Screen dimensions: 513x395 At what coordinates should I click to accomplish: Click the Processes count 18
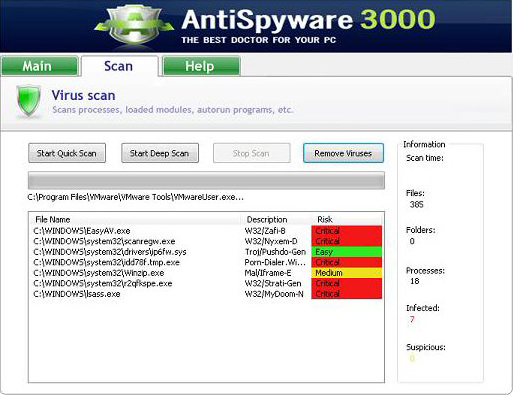tap(415, 281)
